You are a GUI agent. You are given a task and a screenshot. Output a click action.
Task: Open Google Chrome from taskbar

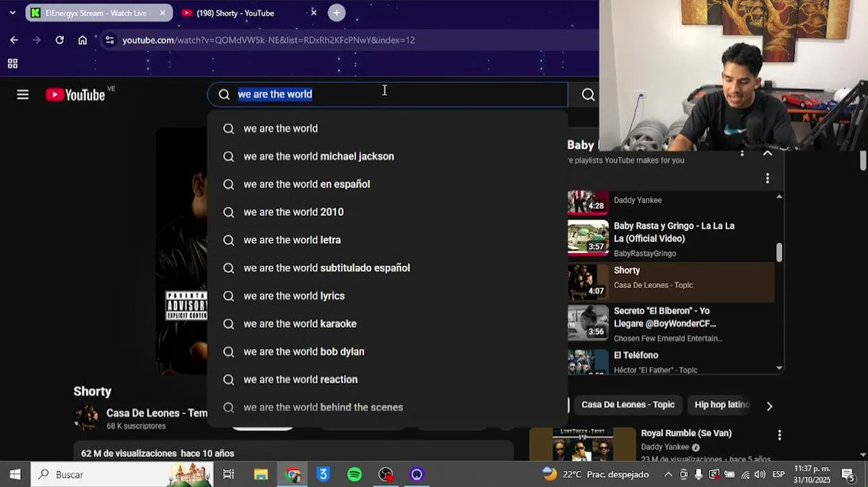click(293, 474)
